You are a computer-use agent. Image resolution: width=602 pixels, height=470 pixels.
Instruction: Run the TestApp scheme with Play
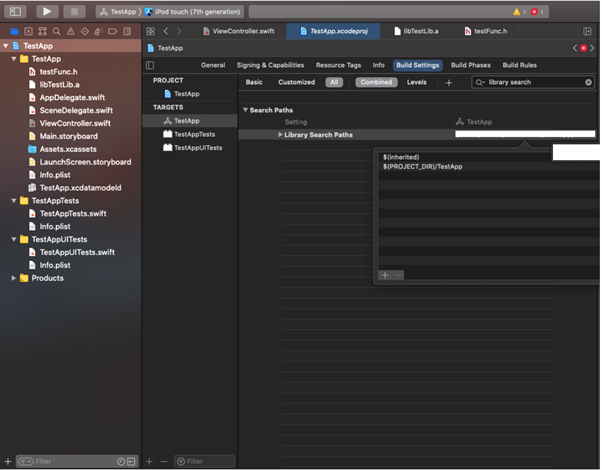click(47, 12)
